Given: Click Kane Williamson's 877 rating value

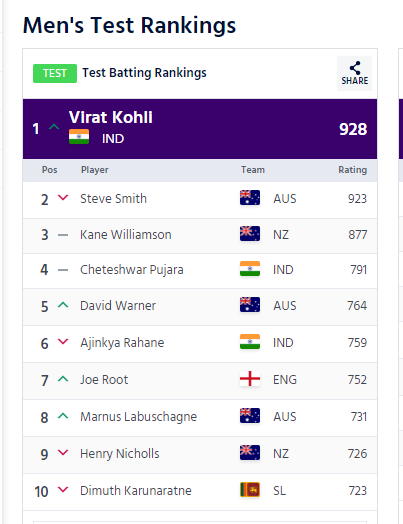Looking at the screenshot, I should (358, 235).
